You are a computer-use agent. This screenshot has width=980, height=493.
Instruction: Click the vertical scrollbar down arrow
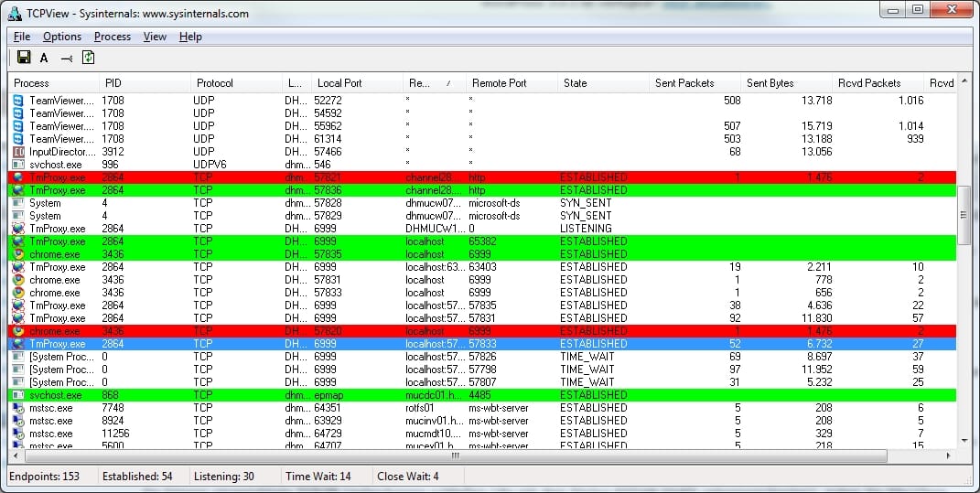coord(964,442)
